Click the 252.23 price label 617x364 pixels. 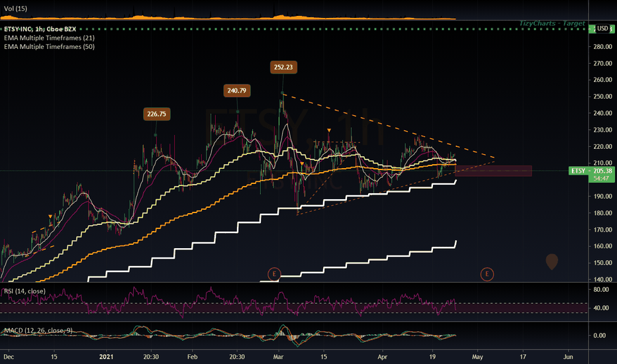point(283,68)
